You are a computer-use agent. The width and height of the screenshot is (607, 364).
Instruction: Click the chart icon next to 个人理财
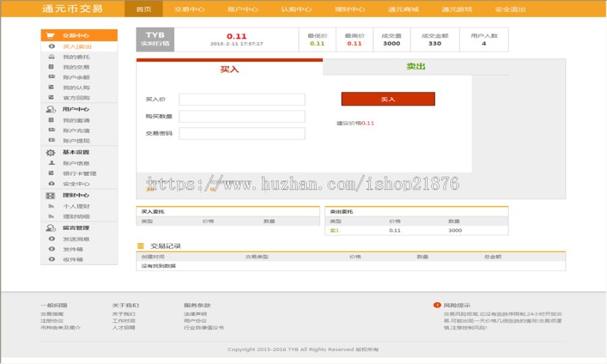pos(51,206)
